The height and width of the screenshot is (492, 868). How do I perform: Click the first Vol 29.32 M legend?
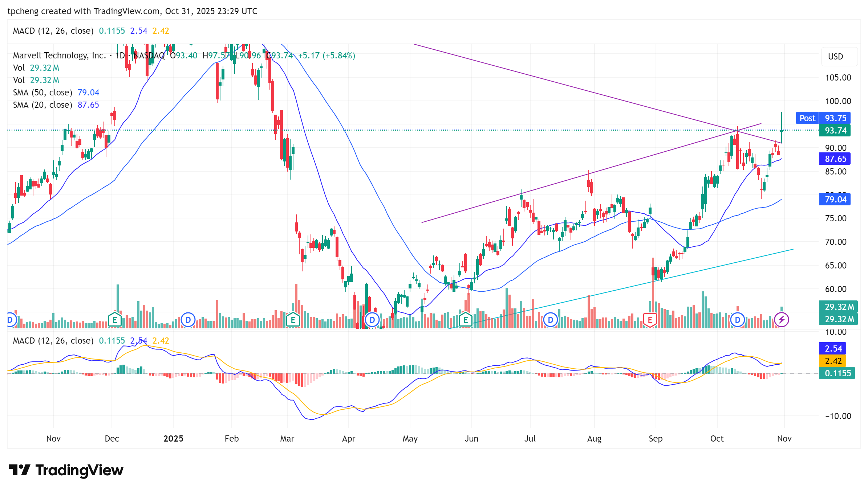point(36,68)
